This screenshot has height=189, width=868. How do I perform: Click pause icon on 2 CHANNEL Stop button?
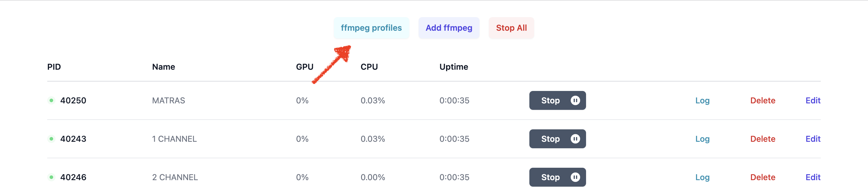point(575,177)
